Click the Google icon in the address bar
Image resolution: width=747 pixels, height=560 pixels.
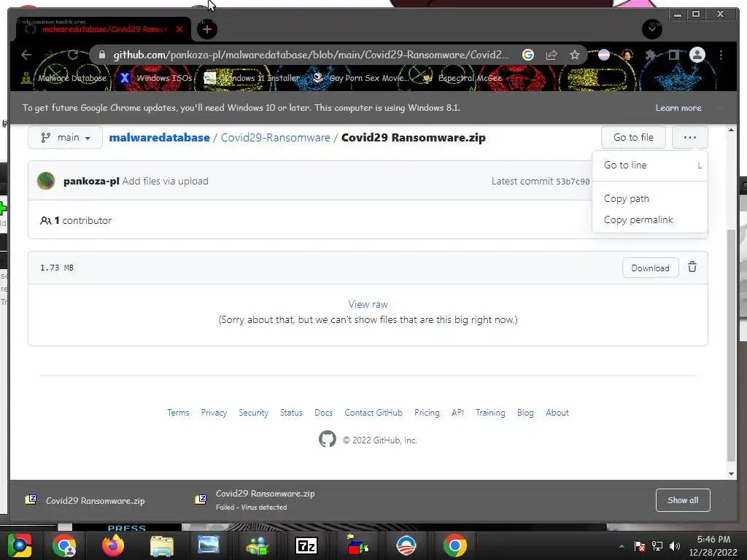(528, 55)
